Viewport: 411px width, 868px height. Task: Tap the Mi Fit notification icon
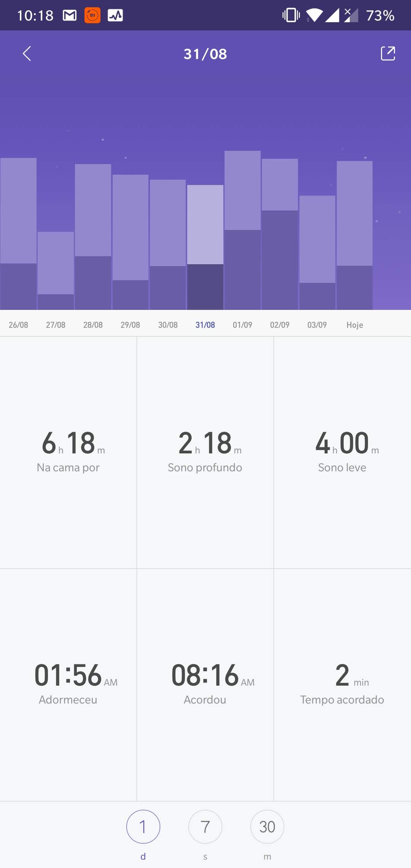[92, 15]
